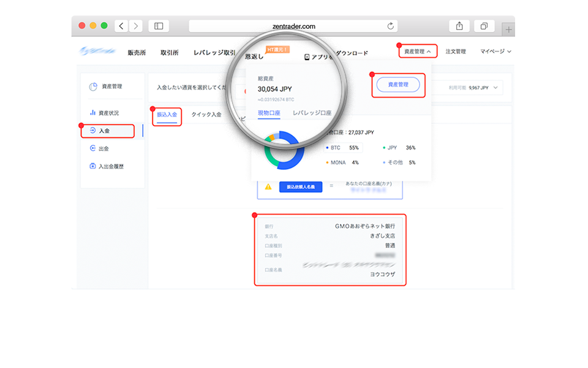Expand the 資産管理 dropdown in top nav
Screen dimensions: 588x368
point(418,52)
